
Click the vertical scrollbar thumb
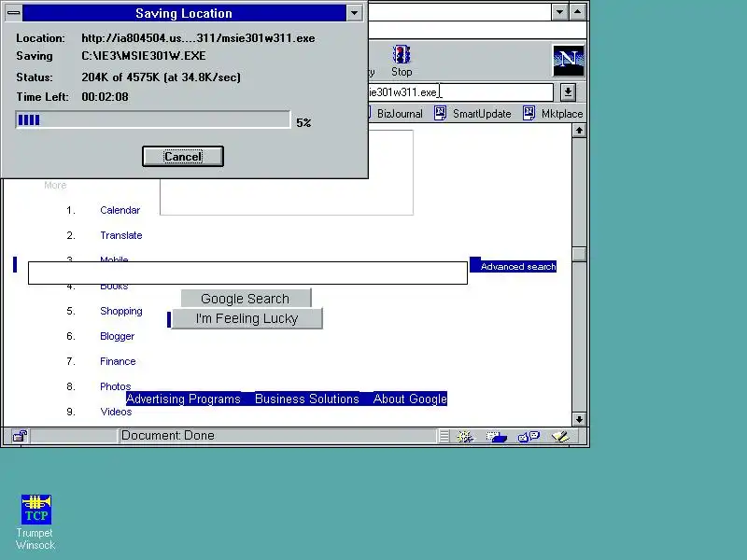[579, 254]
